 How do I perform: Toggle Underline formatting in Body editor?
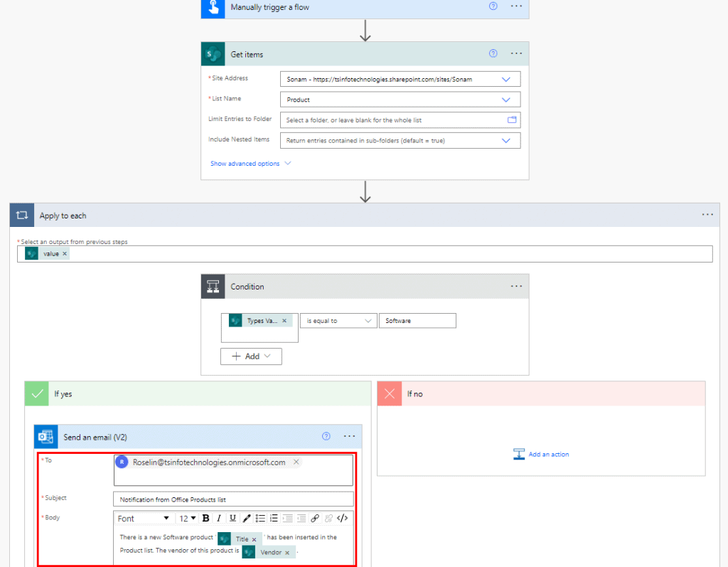point(232,518)
